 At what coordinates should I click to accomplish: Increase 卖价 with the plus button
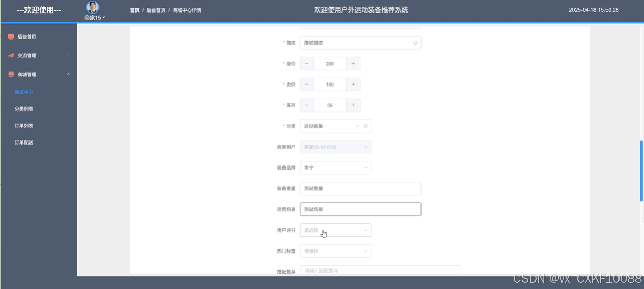point(353,85)
